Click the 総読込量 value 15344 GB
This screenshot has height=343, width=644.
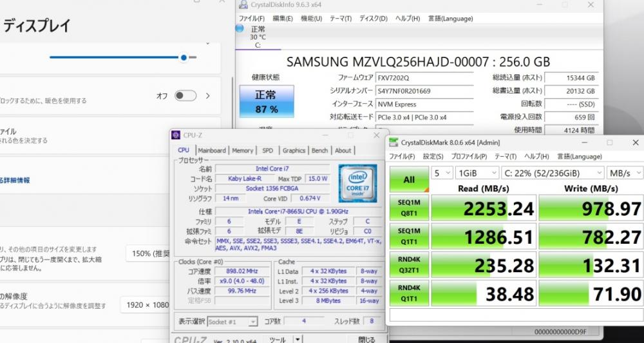click(571, 78)
